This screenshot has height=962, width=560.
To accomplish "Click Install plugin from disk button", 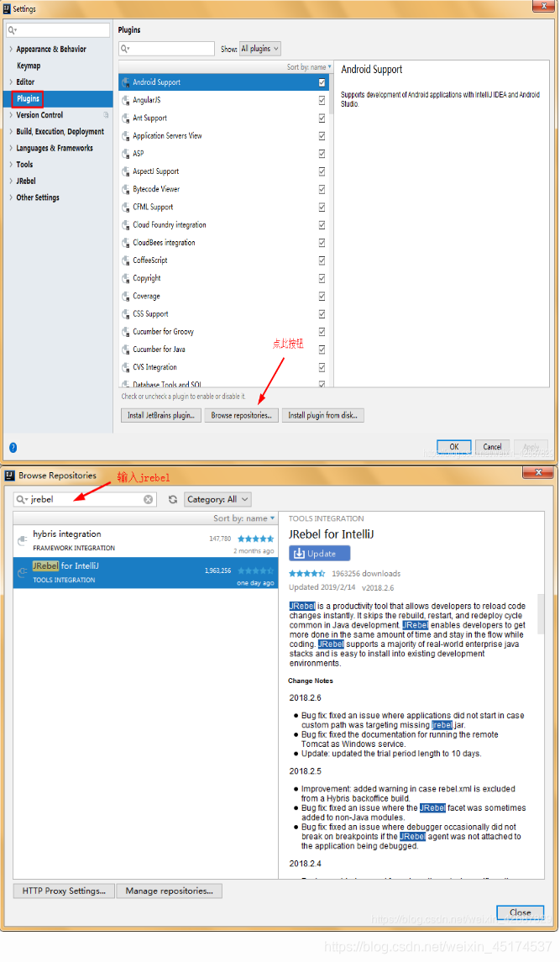I will click(x=323, y=415).
